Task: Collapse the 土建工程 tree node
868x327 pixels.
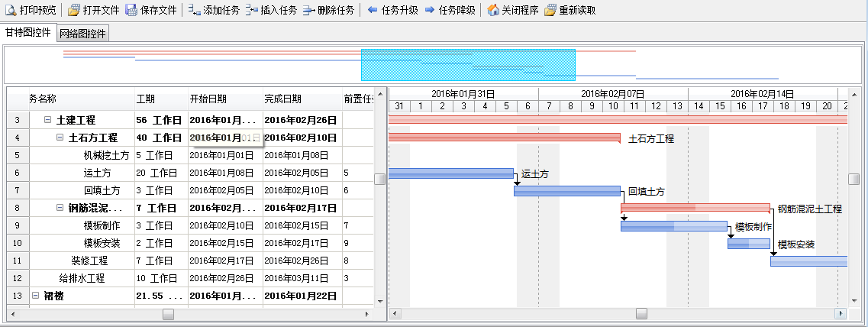Action: tap(47, 120)
